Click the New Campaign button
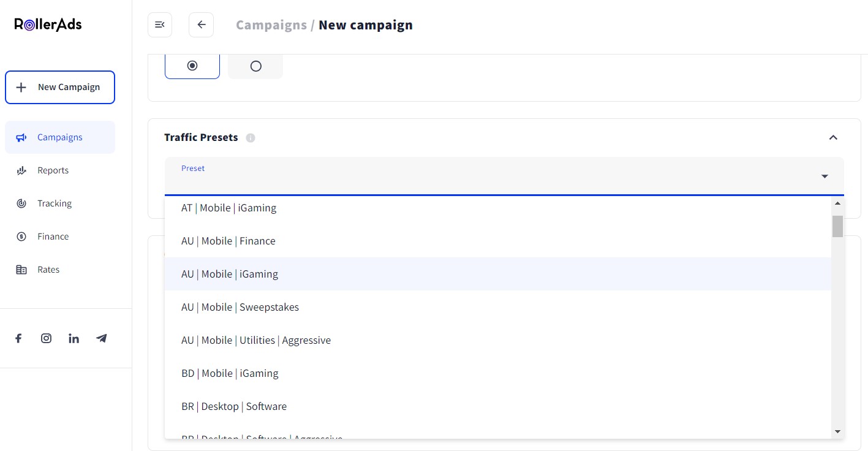The width and height of the screenshot is (868, 451). [x=60, y=87]
